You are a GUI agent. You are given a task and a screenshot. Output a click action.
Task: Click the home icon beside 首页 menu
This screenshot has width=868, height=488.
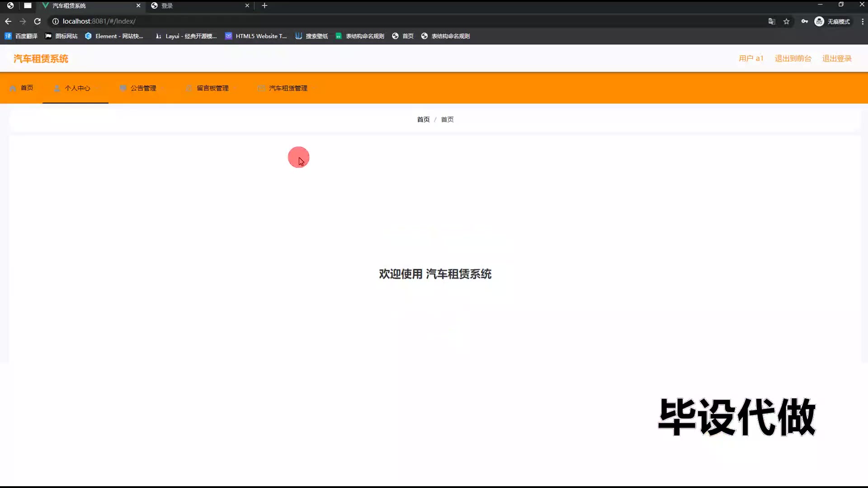coord(13,88)
